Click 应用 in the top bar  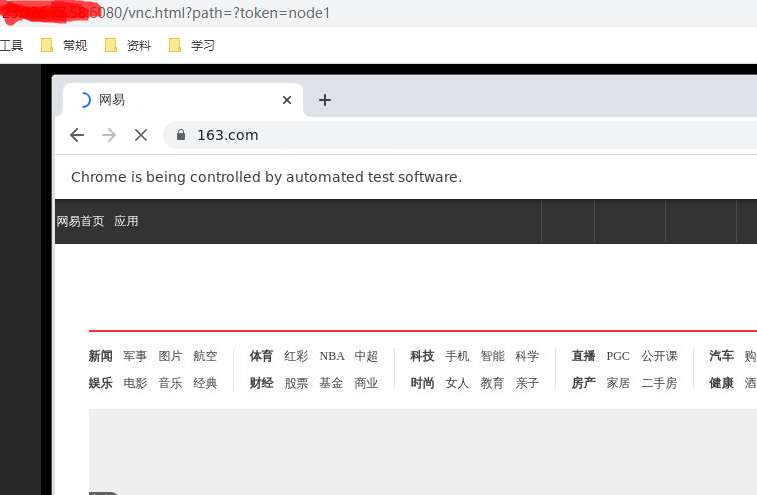click(x=126, y=221)
